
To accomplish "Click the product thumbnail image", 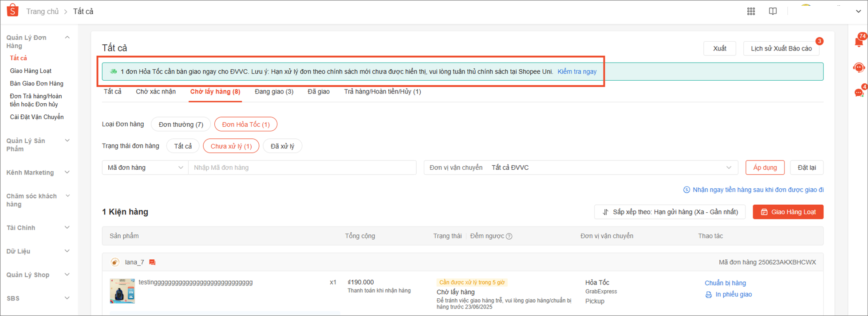I will (x=122, y=291).
